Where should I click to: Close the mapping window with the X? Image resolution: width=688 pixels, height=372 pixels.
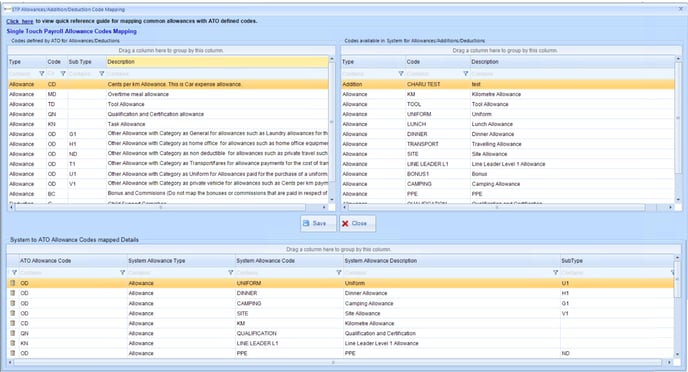coord(681,9)
